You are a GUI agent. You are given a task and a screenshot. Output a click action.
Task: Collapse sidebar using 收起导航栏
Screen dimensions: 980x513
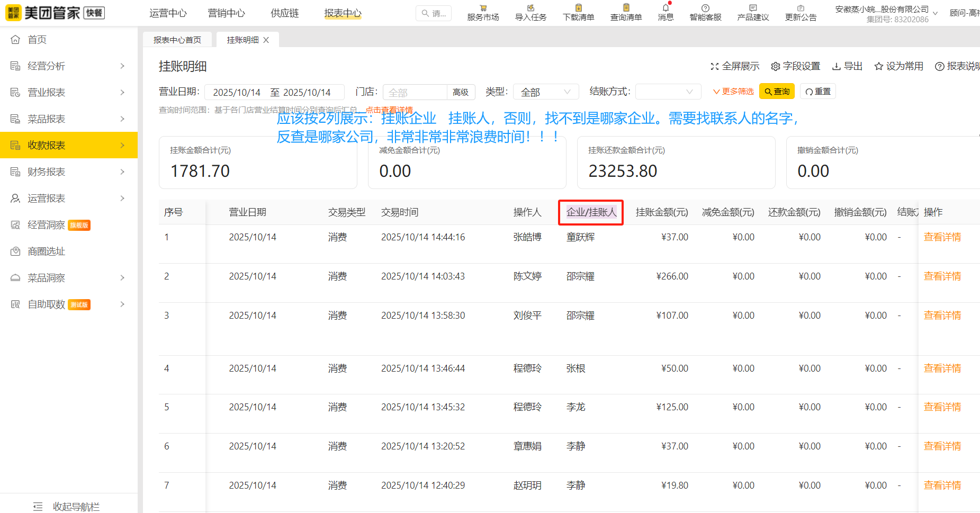click(x=69, y=507)
